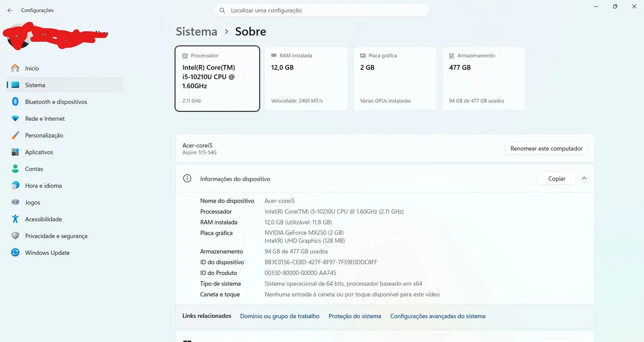
Task: Select the Personalização brush icon
Action: 15,135
